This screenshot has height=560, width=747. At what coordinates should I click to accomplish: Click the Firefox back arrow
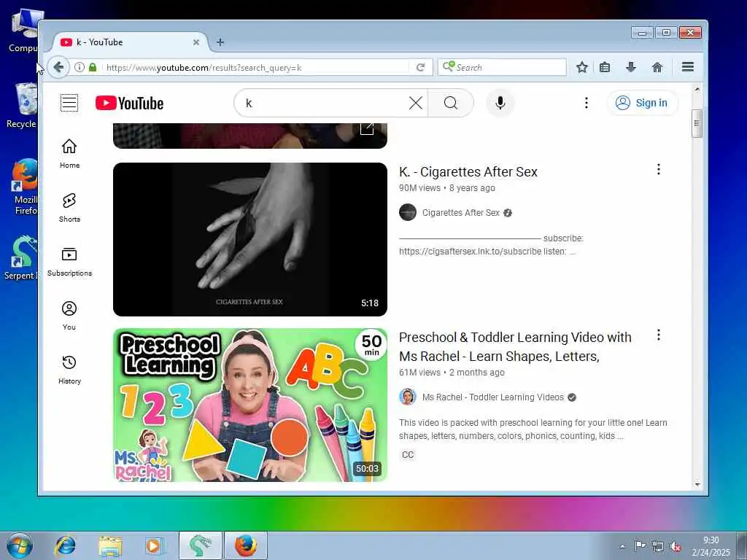click(x=58, y=67)
